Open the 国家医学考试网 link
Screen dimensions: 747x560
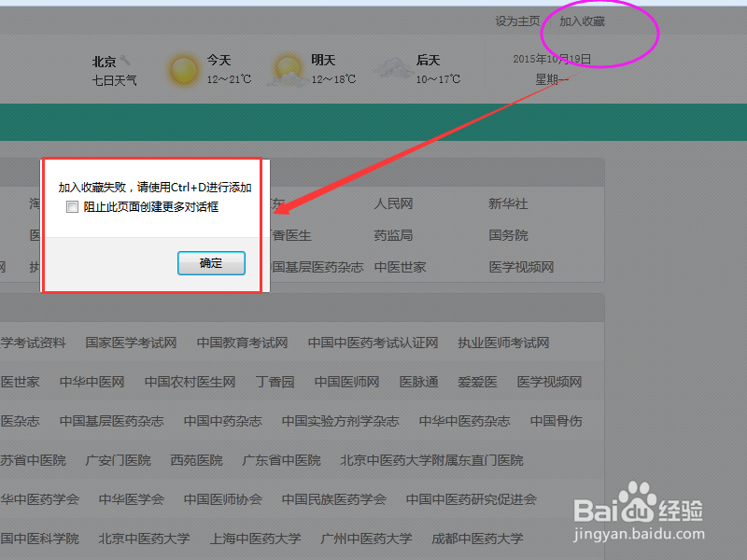coord(131,343)
